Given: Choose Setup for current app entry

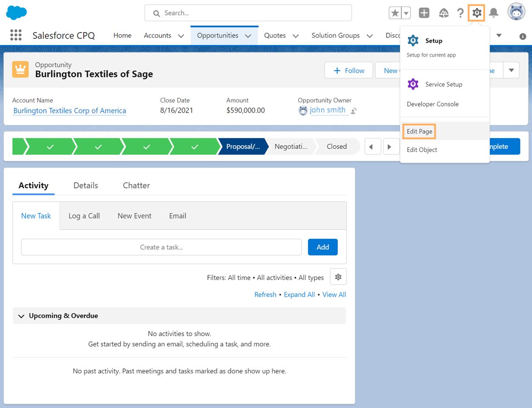Looking at the screenshot, I should click(x=445, y=47).
